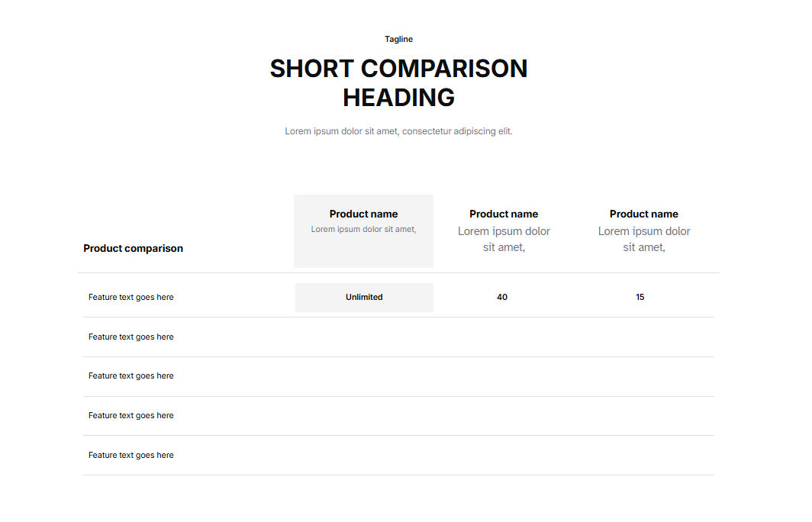This screenshot has height=522, width=812.
Task: Click the word "HEADING" in the title
Action: click(398, 98)
